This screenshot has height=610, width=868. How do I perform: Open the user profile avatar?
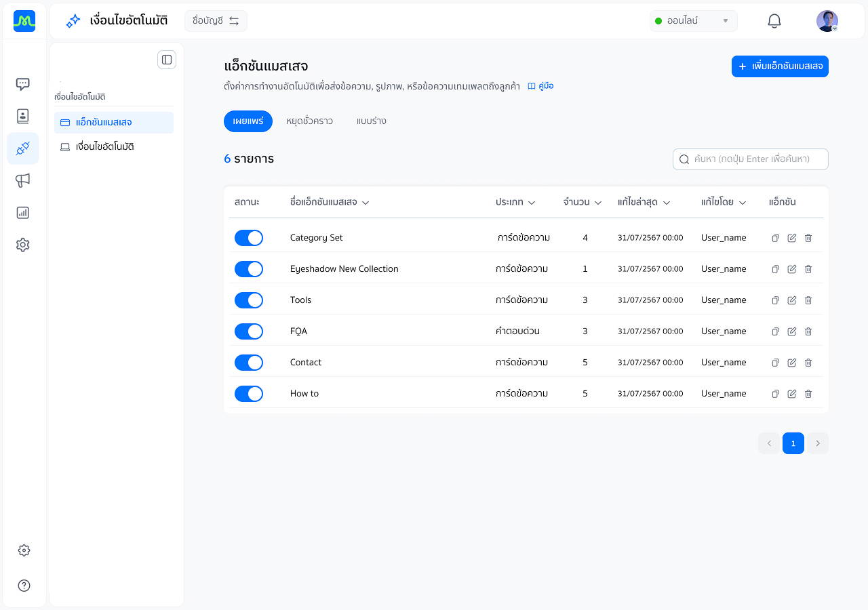pos(827,21)
